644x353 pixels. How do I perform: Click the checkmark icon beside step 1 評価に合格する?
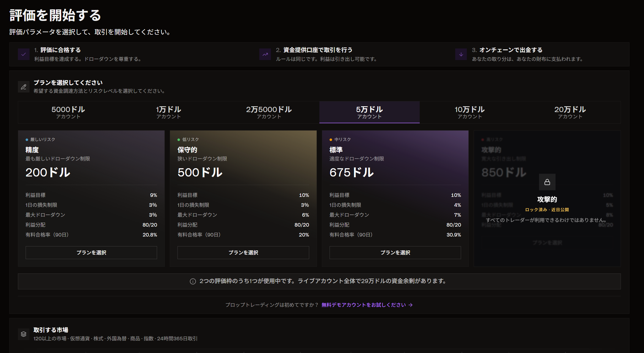[24, 54]
